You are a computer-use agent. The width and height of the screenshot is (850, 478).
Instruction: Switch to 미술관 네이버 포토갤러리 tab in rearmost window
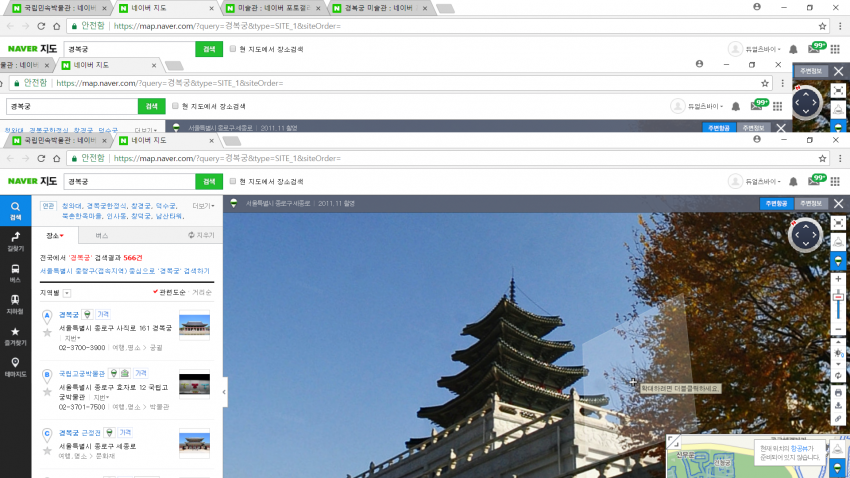click(x=274, y=8)
